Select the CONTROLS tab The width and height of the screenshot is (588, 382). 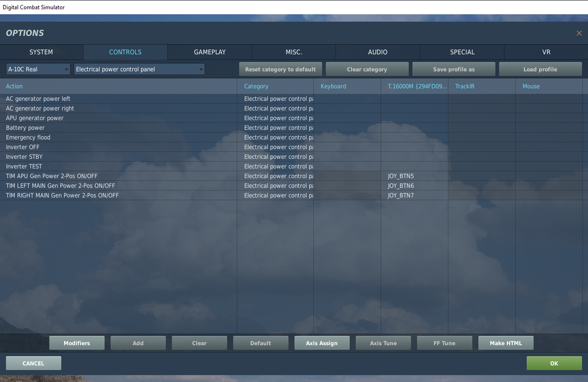125,52
